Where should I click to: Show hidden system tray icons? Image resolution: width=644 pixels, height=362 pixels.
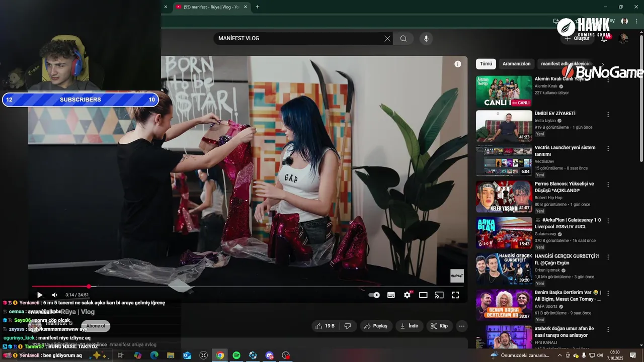point(559,355)
